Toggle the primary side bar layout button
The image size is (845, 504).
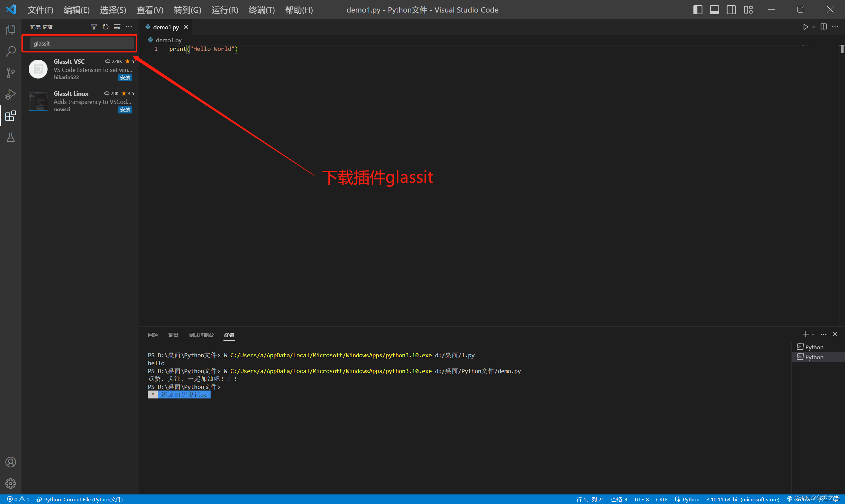(697, 10)
